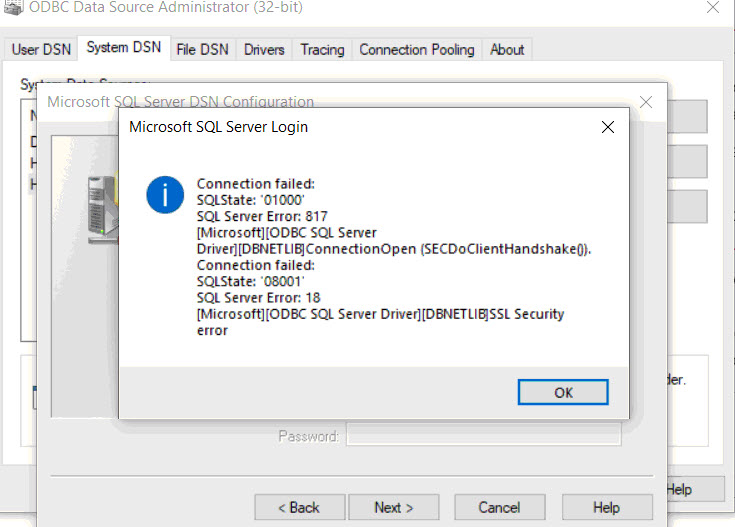This screenshot has height=527, width=735.
Task: Close the ODBC Data Source Administrator window
Action: [x=712, y=7]
